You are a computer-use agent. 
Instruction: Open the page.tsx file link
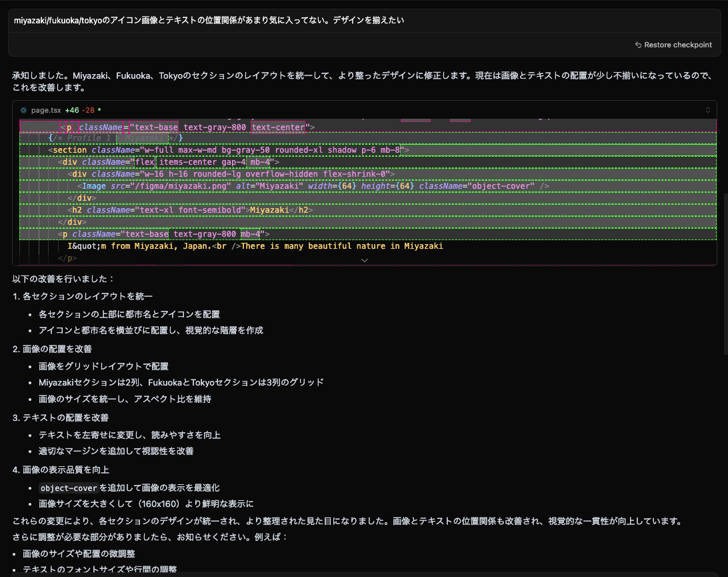46,110
